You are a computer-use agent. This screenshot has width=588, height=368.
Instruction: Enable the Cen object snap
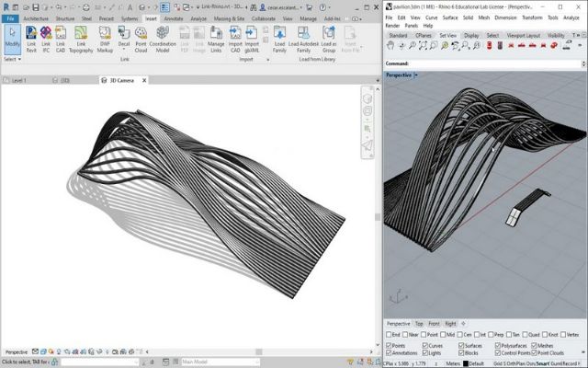point(459,334)
